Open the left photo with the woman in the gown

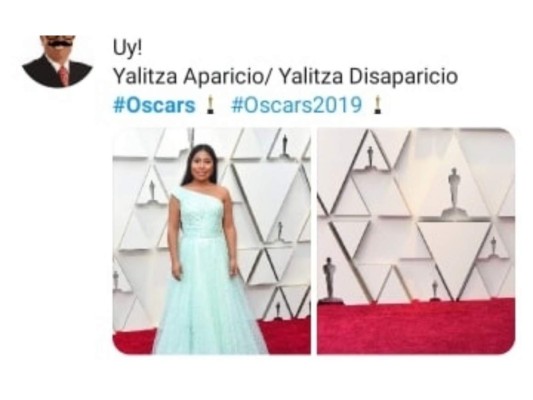pyautogui.click(x=211, y=241)
